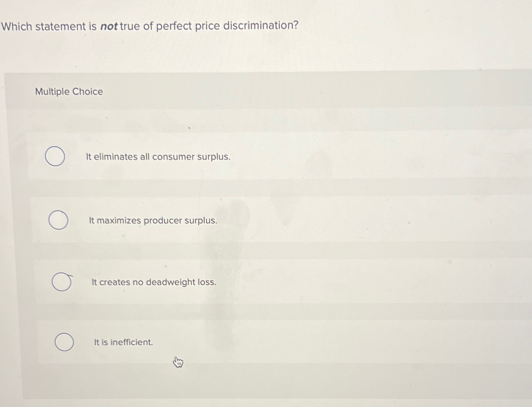Pick the 'It is inefficient' radio button
This screenshot has height=407, width=532.
pos(64,342)
